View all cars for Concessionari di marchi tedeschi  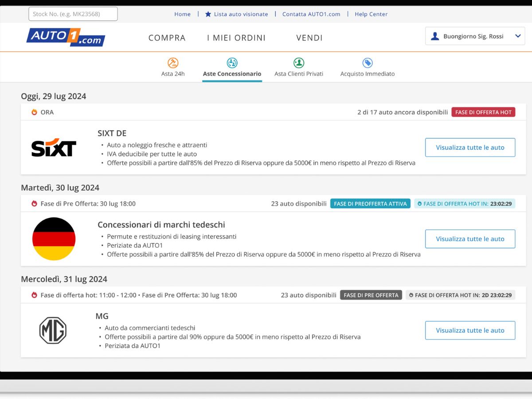coord(470,239)
